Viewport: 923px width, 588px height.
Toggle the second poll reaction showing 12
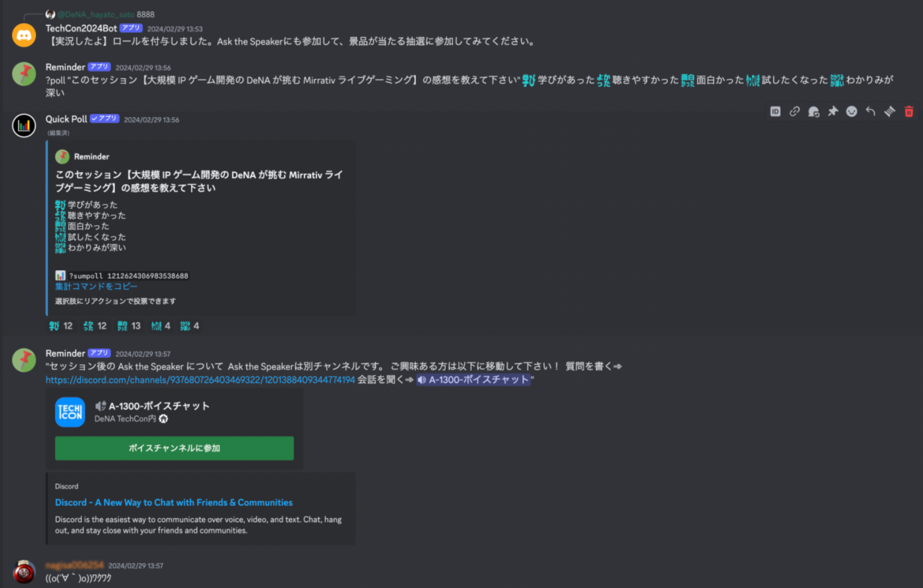point(95,326)
